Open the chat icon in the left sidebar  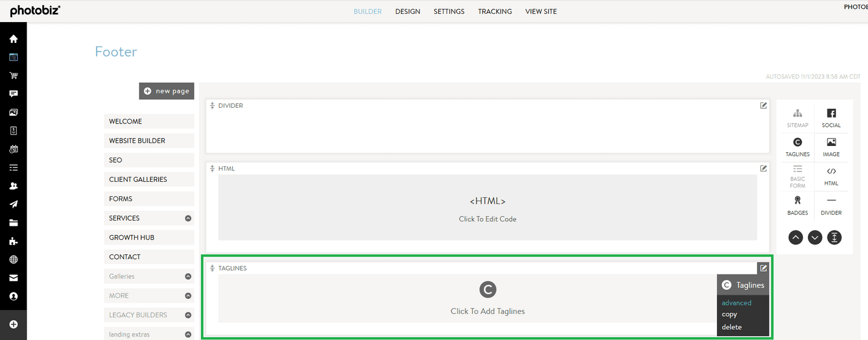click(x=13, y=94)
